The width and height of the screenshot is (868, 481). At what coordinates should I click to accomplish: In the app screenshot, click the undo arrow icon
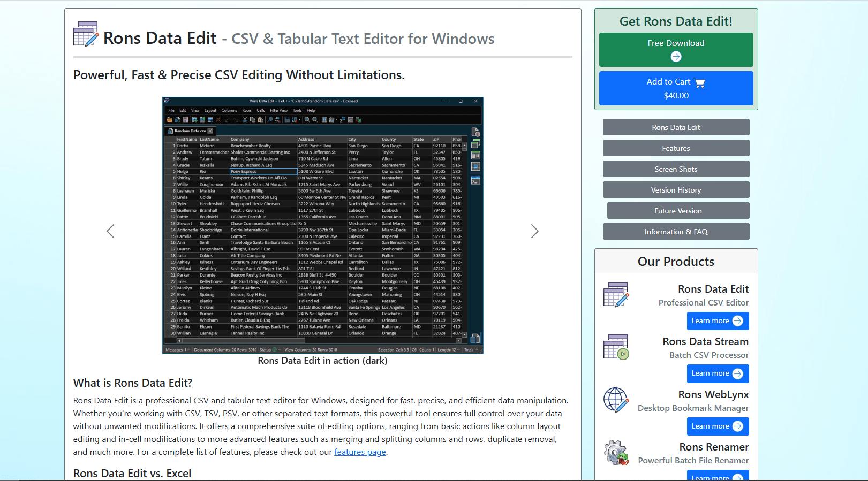[x=228, y=120]
